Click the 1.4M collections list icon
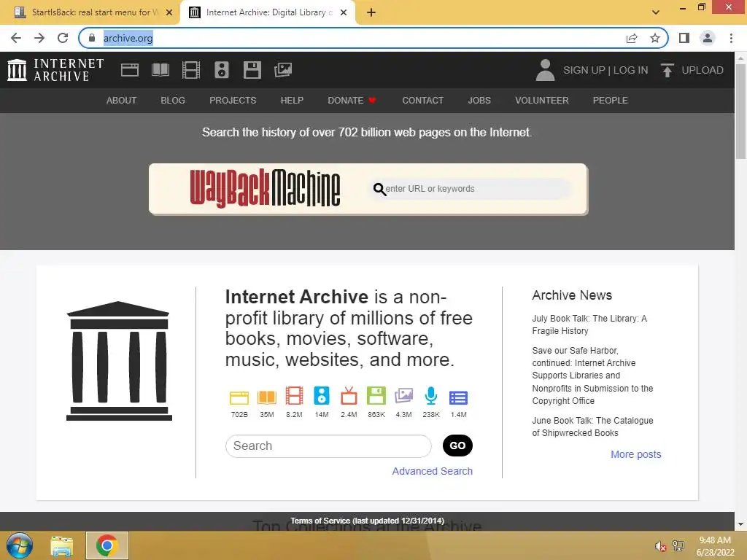The height and width of the screenshot is (560, 747). click(458, 397)
